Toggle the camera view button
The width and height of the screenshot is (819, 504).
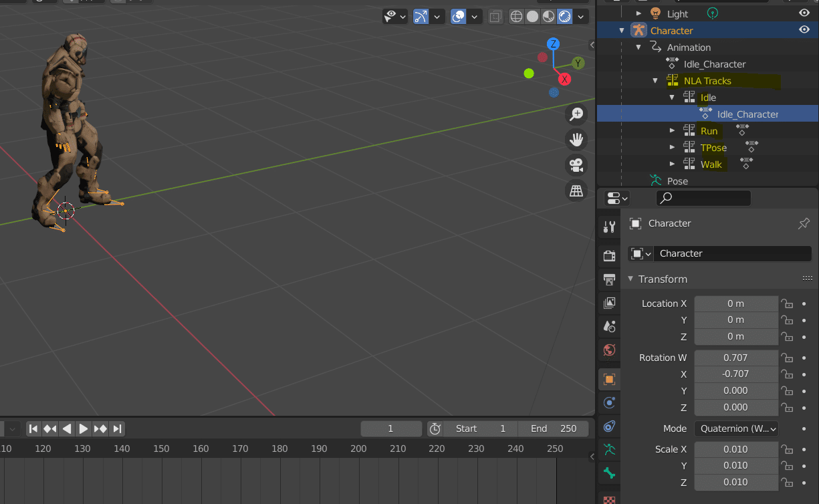tap(576, 165)
